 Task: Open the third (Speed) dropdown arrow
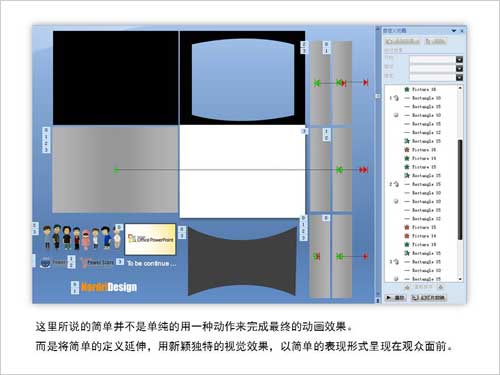[459, 77]
